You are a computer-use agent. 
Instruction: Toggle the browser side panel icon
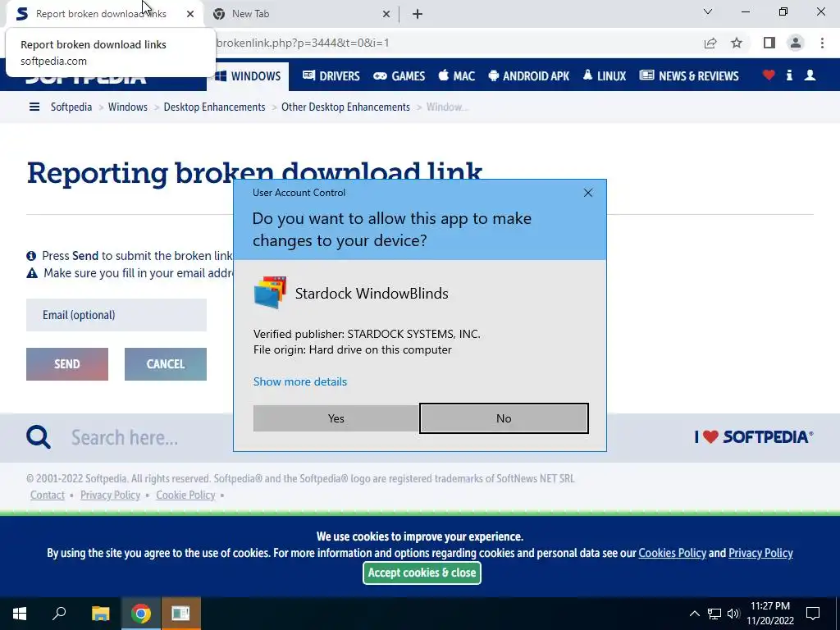769,43
